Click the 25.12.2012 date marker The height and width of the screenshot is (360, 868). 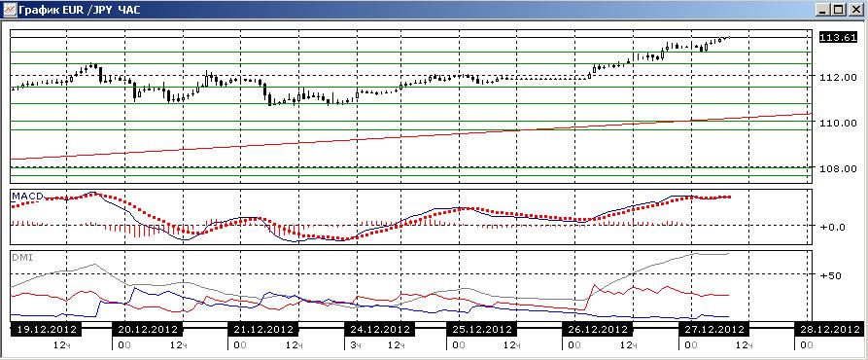click(481, 329)
